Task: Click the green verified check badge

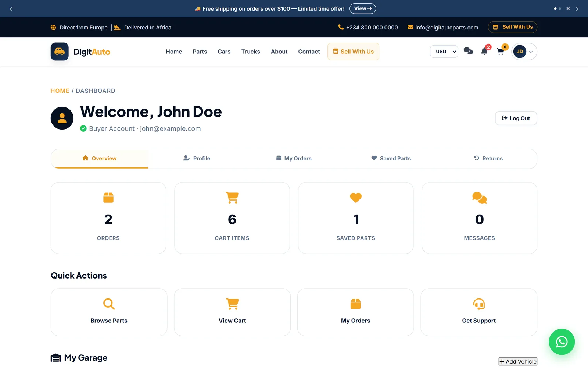Action: [x=83, y=128]
